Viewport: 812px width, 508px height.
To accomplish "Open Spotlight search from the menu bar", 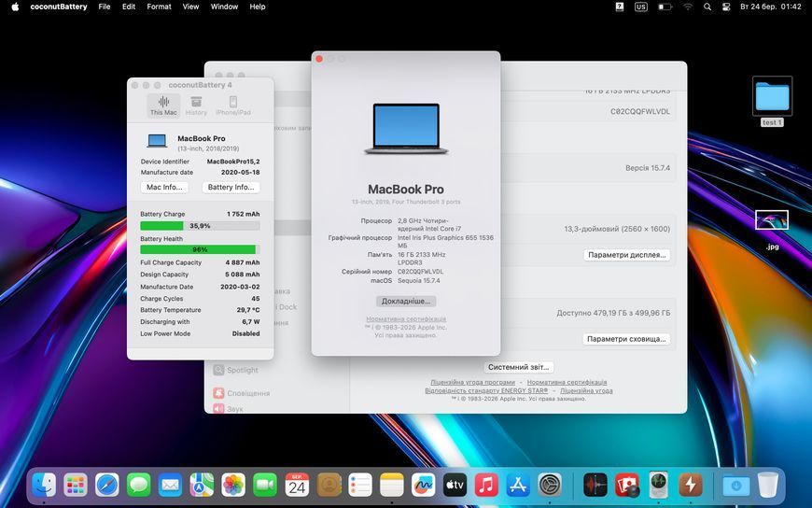I will (x=707, y=7).
